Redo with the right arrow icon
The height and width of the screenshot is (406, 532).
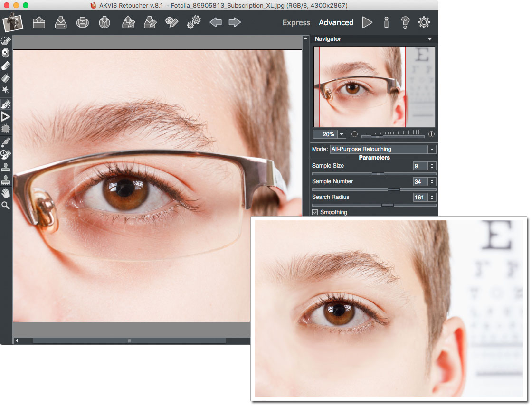tap(235, 22)
